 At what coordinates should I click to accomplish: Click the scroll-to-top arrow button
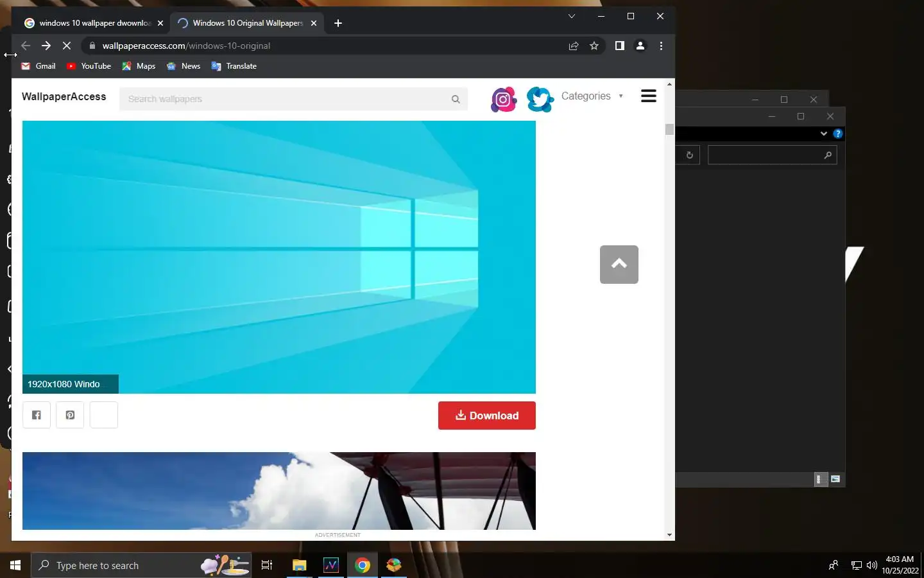[619, 265]
